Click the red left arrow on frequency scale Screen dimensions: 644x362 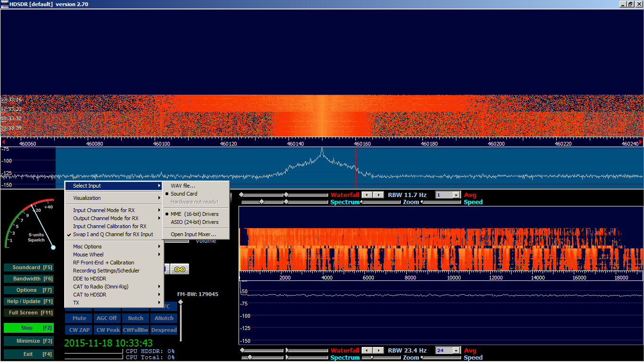tap(3, 142)
